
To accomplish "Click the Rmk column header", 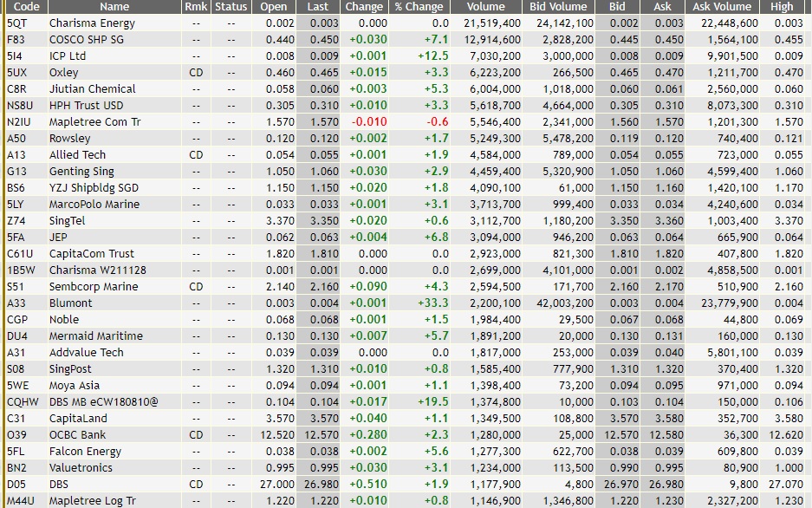I will tap(196, 7).
